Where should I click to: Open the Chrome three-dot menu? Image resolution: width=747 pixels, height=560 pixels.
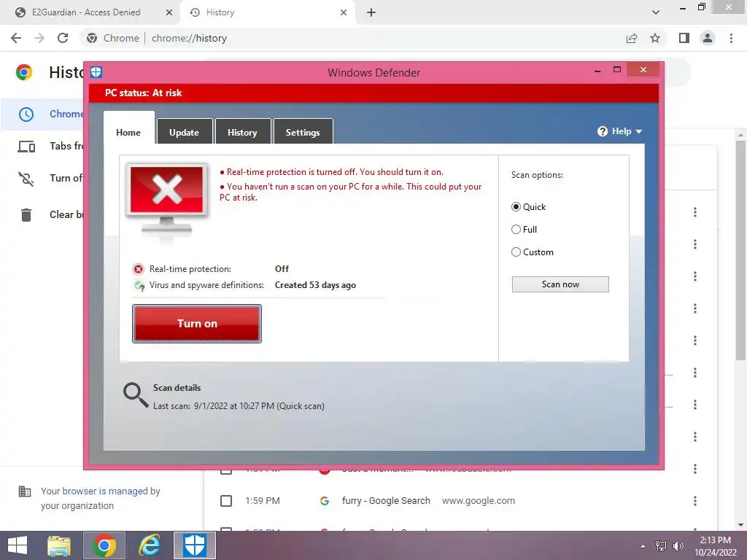pos(731,38)
